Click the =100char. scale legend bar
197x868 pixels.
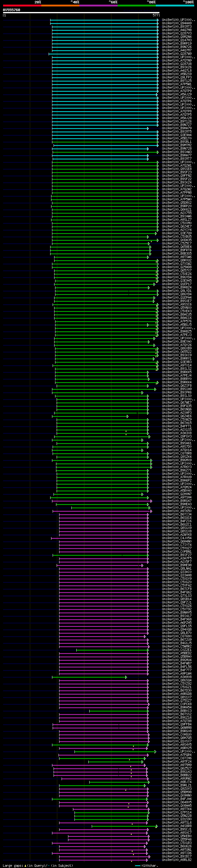tap(137, 866)
